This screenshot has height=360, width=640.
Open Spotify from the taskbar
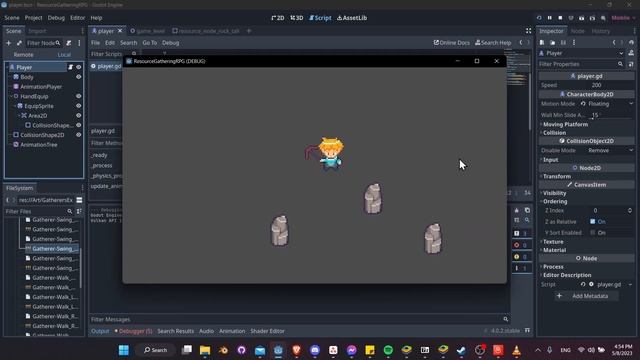click(388, 350)
